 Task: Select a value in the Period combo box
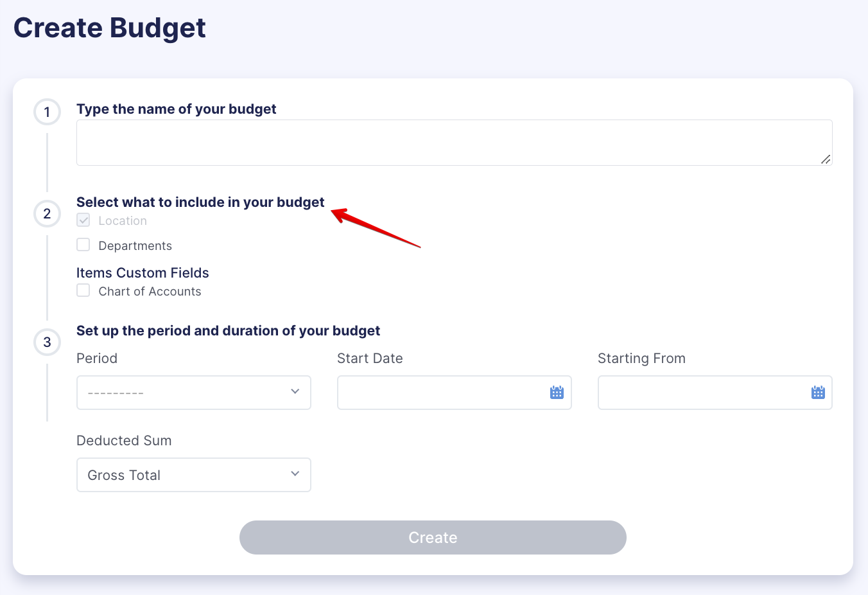[x=193, y=392]
